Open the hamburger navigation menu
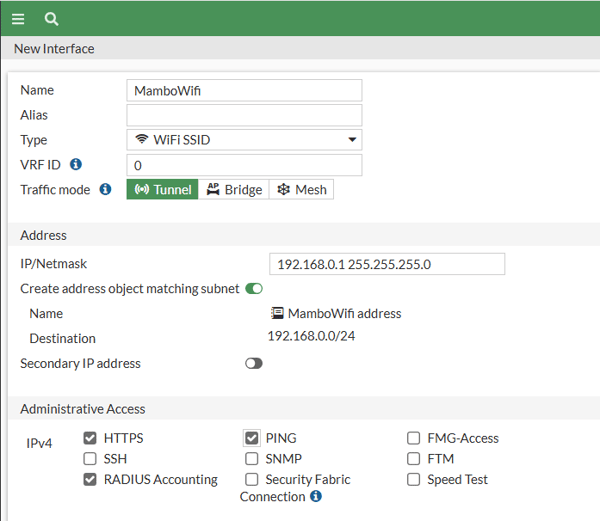Image resolution: width=600 pixels, height=521 pixels. (18, 18)
